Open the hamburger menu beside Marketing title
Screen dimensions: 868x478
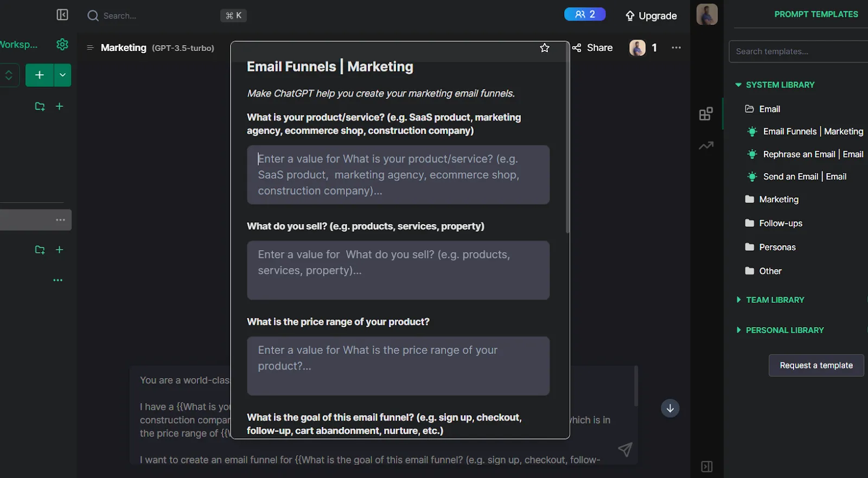click(x=90, y=48)
